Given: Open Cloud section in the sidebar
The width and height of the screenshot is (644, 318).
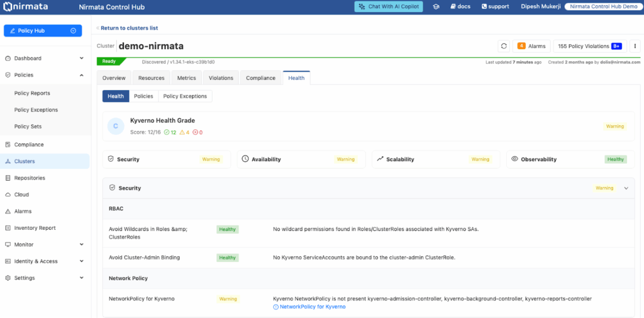Looking at the screenshot, I should point(21,195).
